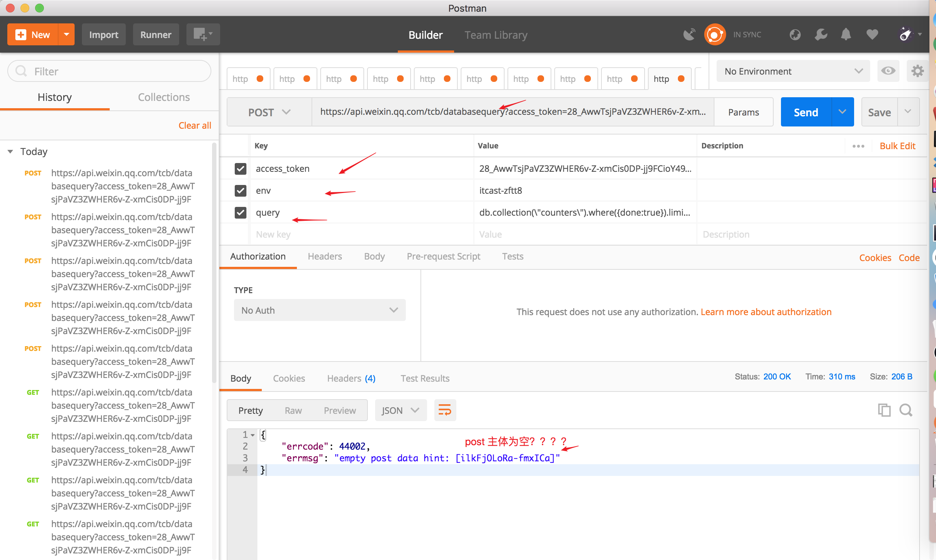The image size is (936, 560).
Task: Open the New button dropdown arrow
Action: [x=67, y=34]
